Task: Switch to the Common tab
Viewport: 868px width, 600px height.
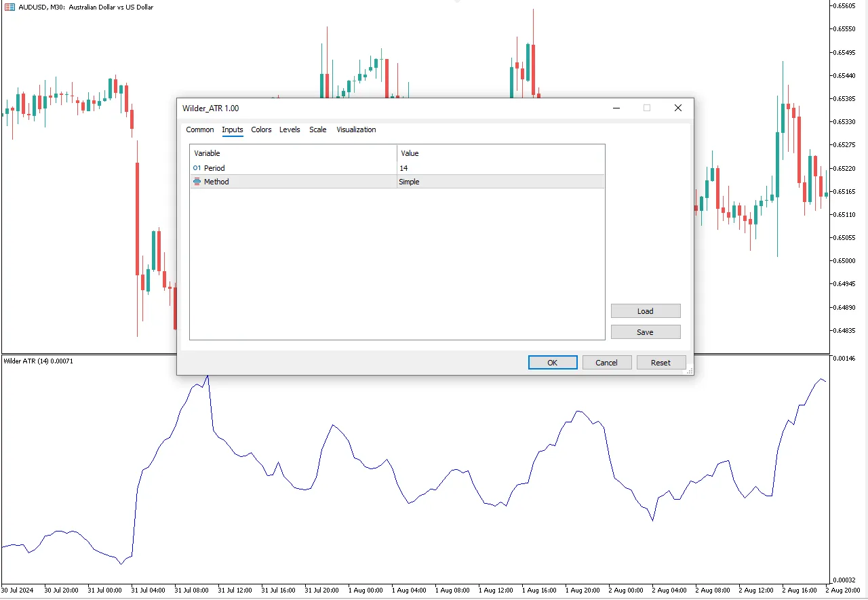Action: (199, 129)
